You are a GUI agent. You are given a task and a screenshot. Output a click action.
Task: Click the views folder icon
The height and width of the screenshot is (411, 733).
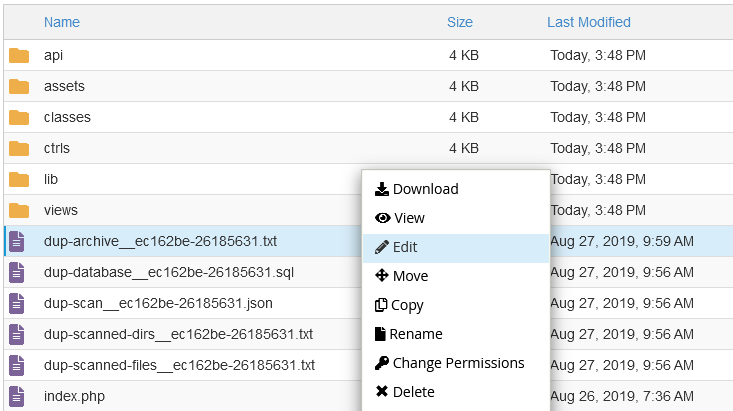tap(19, 211)
